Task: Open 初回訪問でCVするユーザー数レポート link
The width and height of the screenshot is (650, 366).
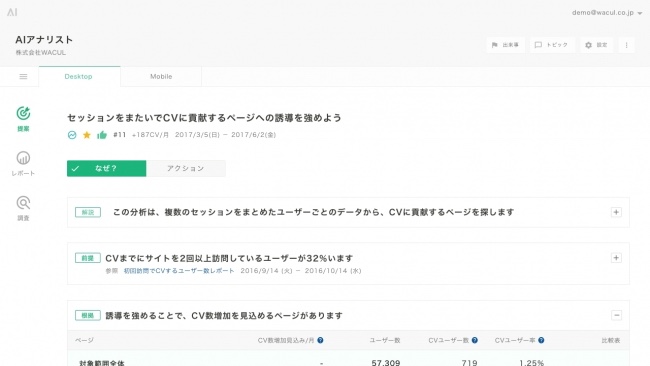Action: tap(179, 271)
